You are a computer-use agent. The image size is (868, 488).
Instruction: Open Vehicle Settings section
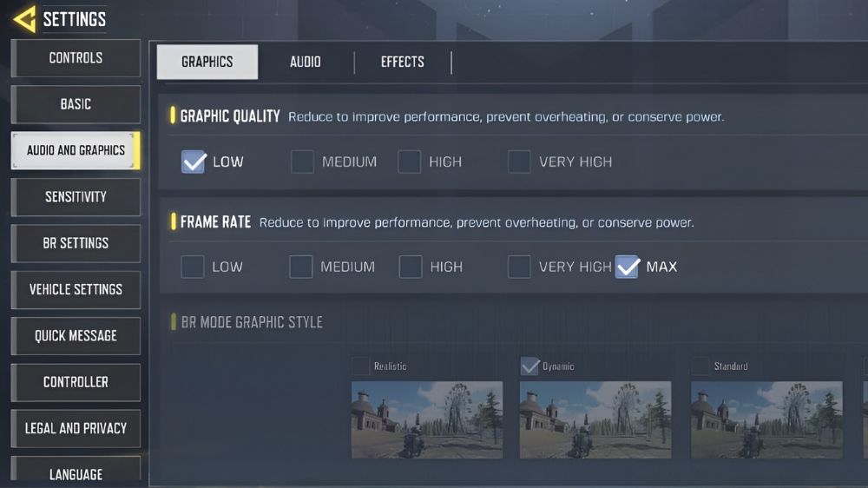(76, 289)
